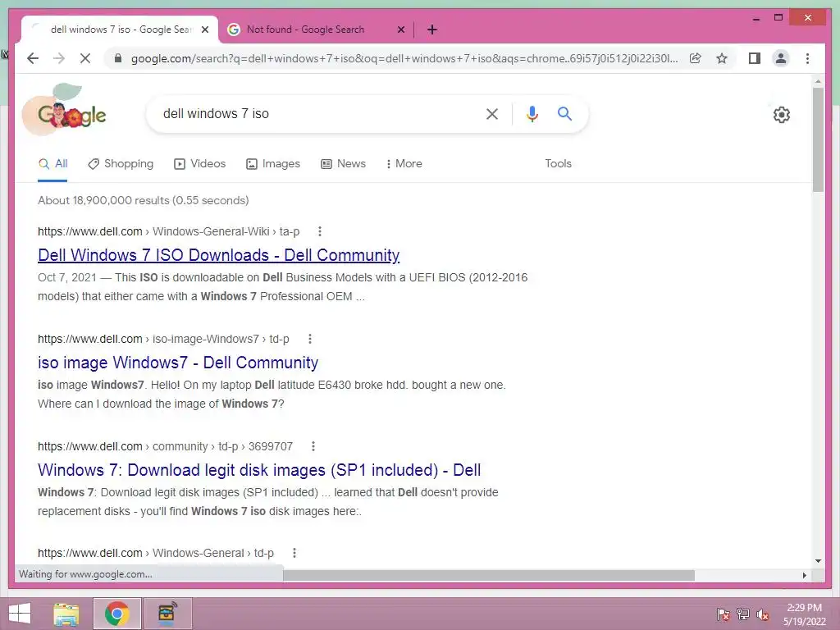Click the scroll up arrow
Image resolution: width=840 pixels, height=630 pixels.
point(818,81)
